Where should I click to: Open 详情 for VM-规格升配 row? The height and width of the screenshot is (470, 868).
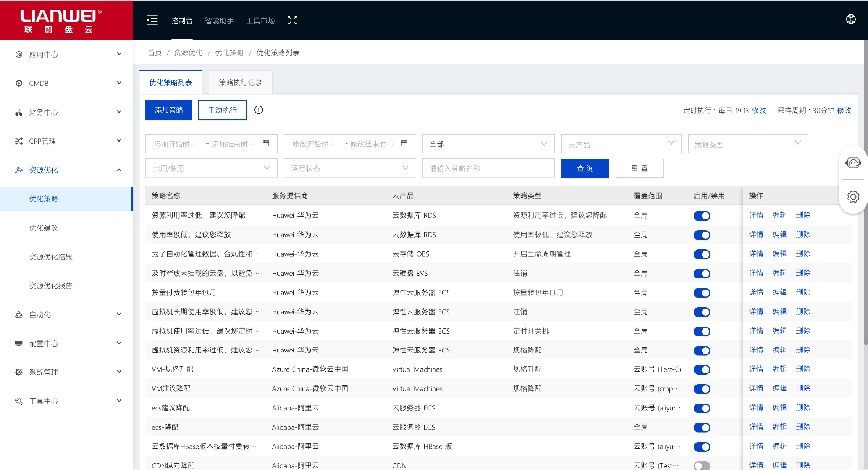coord(756,369)
